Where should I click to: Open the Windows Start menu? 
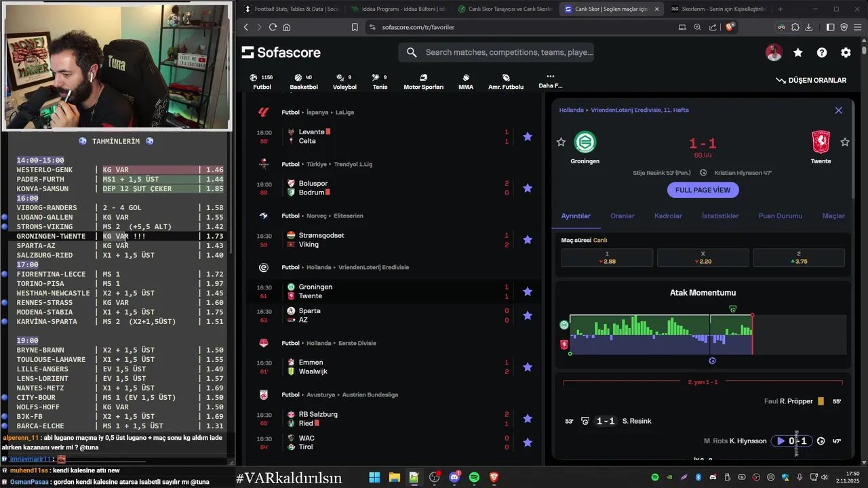point(374,478)
